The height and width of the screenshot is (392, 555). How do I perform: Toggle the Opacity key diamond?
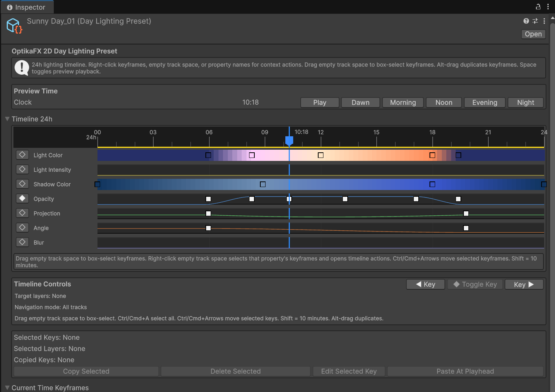(22, 198)
